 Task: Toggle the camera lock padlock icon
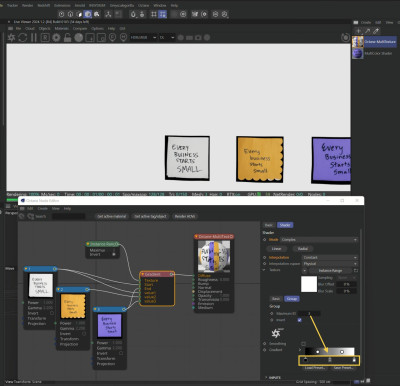(67, 37)
